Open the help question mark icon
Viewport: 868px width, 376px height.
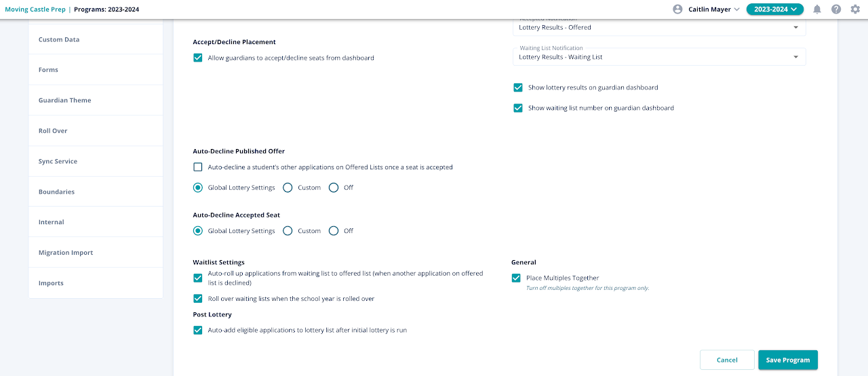coord(836,9)
